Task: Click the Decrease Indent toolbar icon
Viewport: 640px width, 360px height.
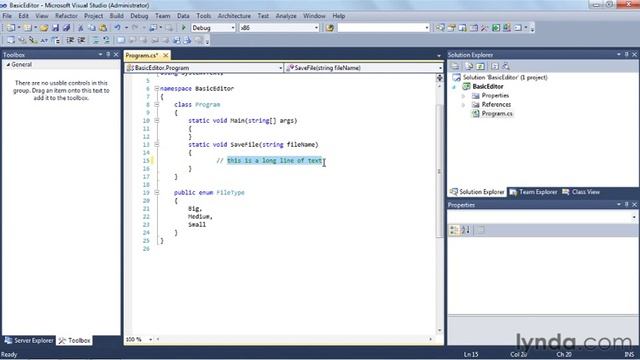Action: pyautogui.click(x=70, y=40)
